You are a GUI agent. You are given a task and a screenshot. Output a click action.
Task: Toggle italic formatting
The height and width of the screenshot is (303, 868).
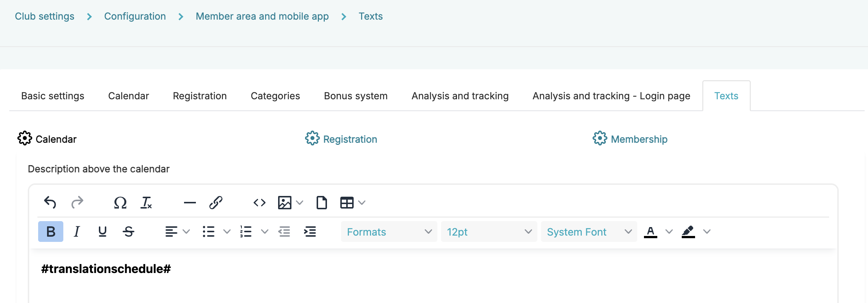point(77,232)
